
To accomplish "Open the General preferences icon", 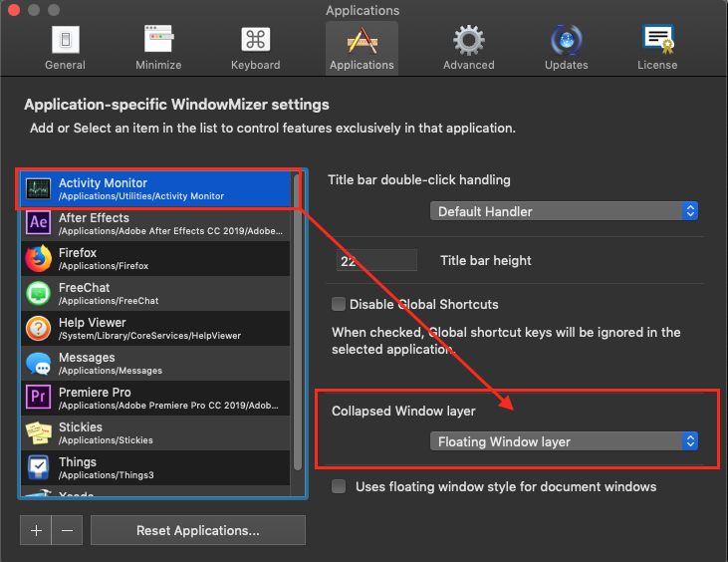I will [x=66, y=40].
